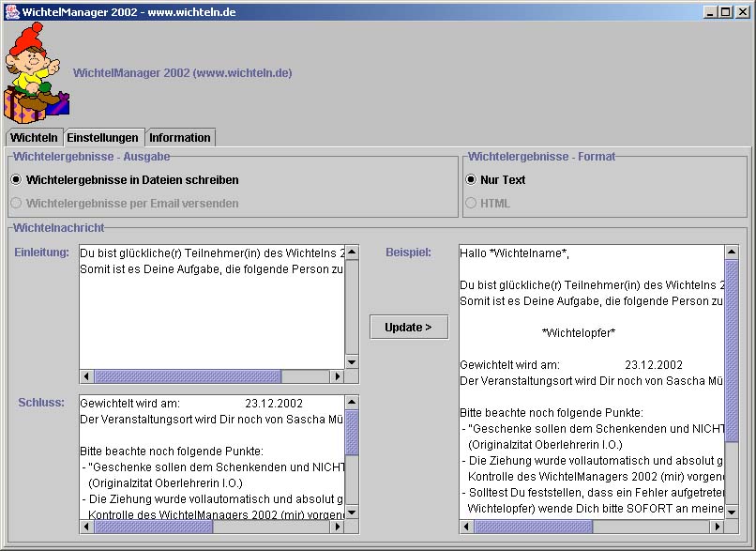Screen dimensions: 756x551
Task: Click the gnome mascot logo image
Action: coord(37,73)
